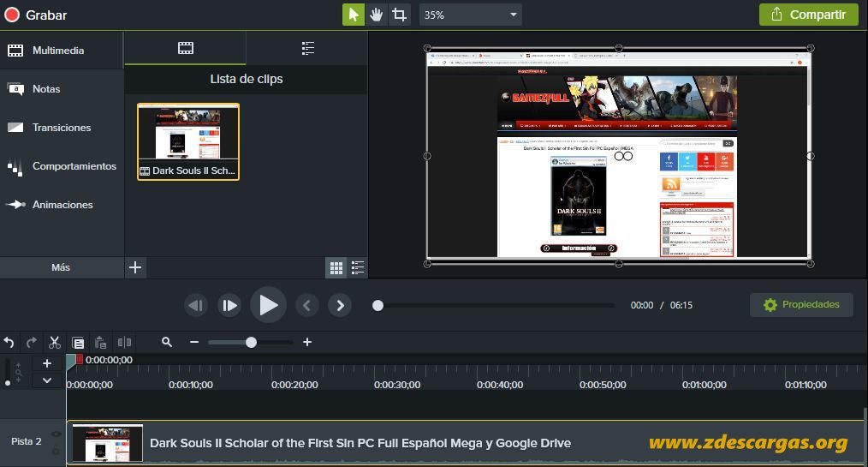Zoom out timeline with minus button
This screenshot has height=467, width=868.
click(194, 343)
